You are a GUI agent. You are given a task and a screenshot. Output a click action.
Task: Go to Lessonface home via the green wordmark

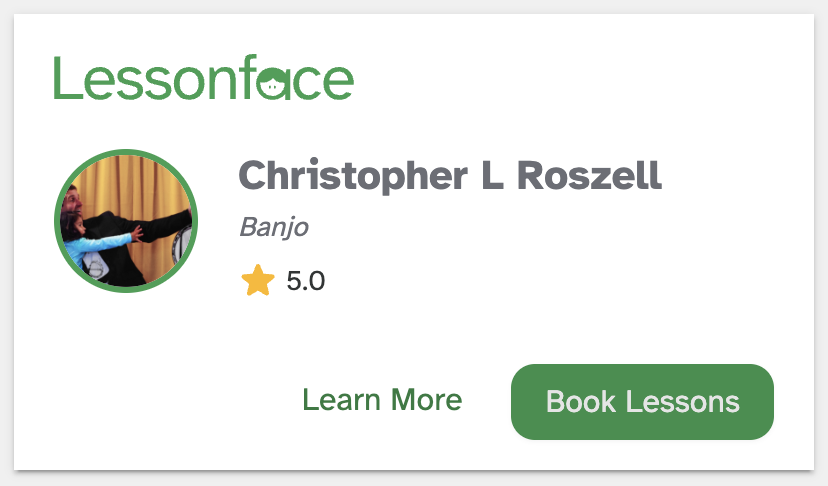pyautogui.click(x=203, y=78)
